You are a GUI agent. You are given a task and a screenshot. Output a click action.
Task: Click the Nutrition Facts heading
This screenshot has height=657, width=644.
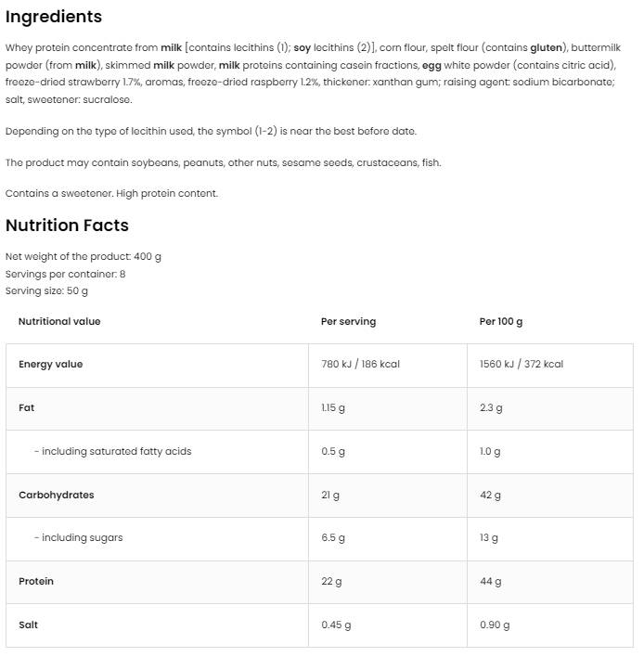click(67, 225)
